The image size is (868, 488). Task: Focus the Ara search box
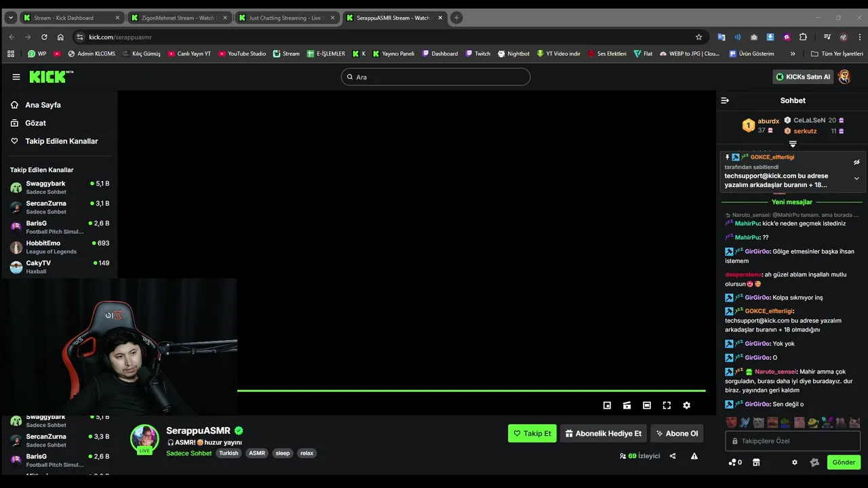435,77
